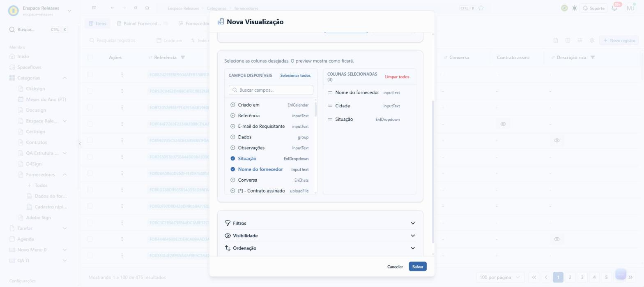Uncheck the Situação field

[x=233, y=159]
